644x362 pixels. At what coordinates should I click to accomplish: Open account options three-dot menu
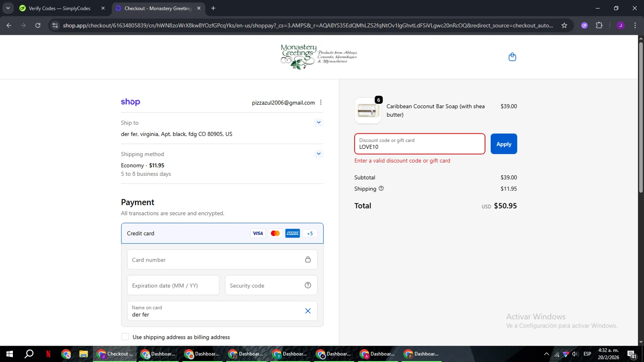(x=321, y=103)
